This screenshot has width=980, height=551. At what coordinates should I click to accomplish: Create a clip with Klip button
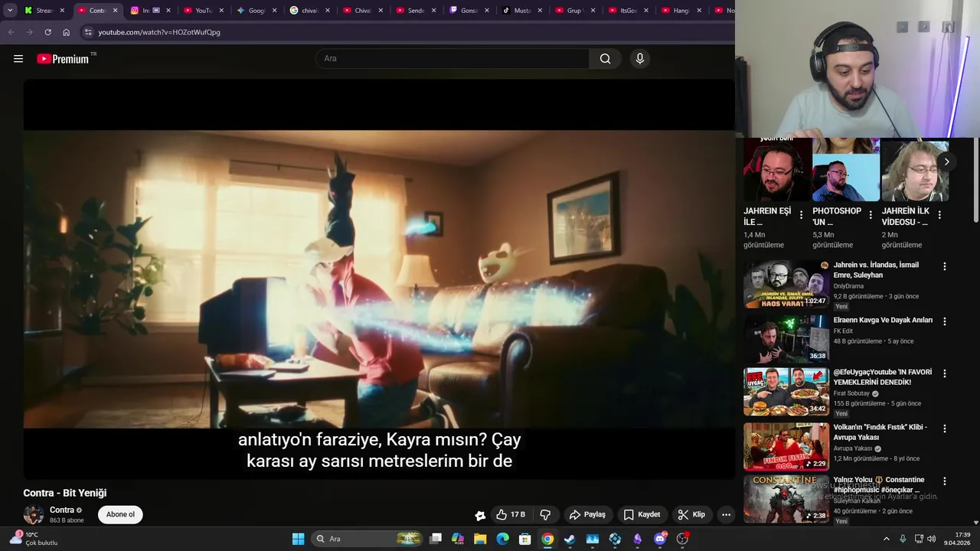[x=691, y=514]
